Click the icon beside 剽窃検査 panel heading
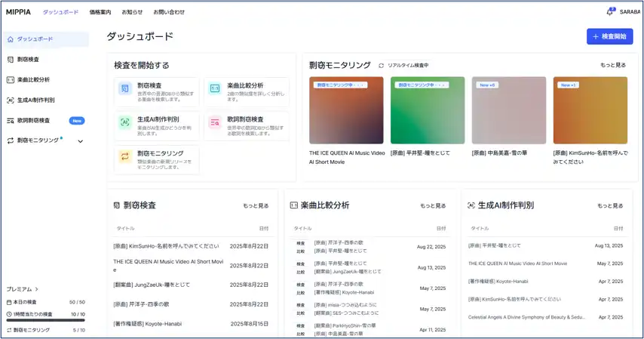The image size is (644, 339). tap(117, 205)
